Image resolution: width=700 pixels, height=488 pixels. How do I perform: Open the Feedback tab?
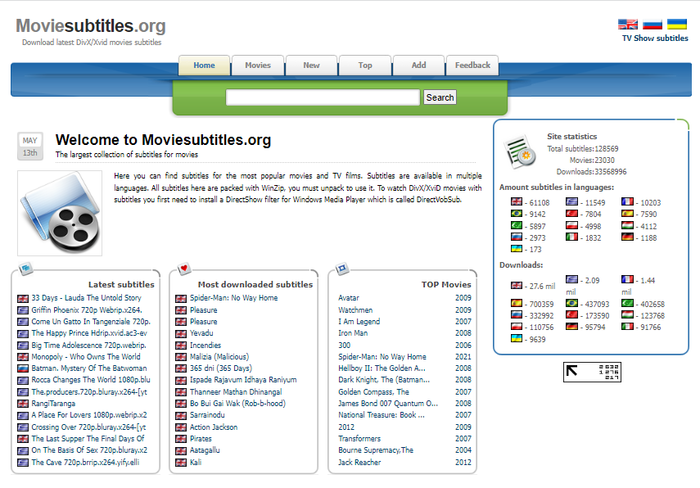(x=472, y=65)
